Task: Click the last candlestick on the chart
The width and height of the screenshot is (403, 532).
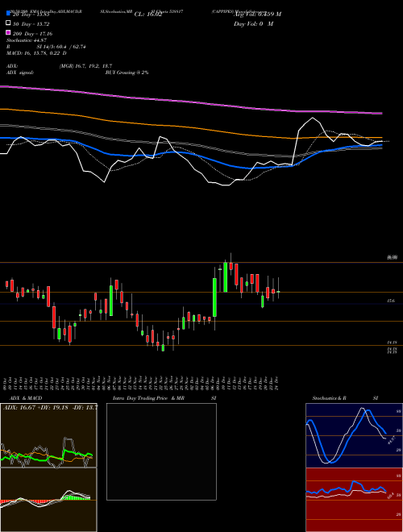Action: (279, 292)
